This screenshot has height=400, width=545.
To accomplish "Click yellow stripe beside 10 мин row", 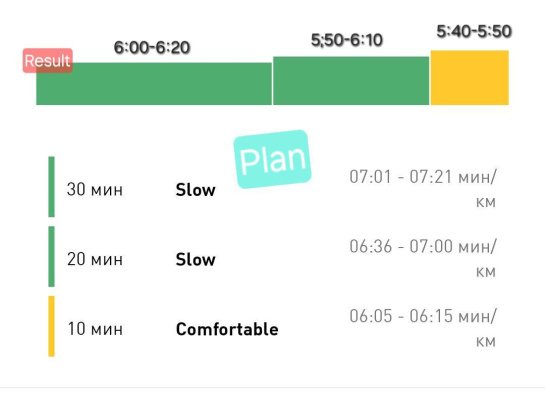I will [51, 326].
